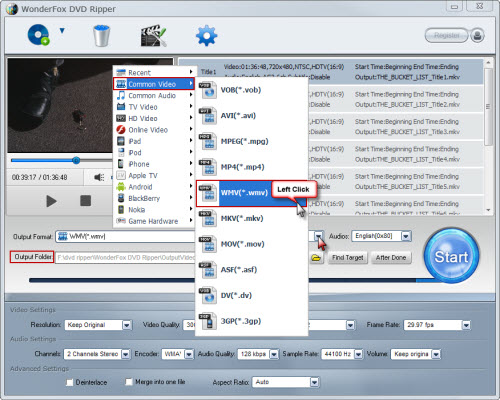The image size is (500, 400).
Task: Open the Volume Keep original dropdown
Action: [436, 354]
